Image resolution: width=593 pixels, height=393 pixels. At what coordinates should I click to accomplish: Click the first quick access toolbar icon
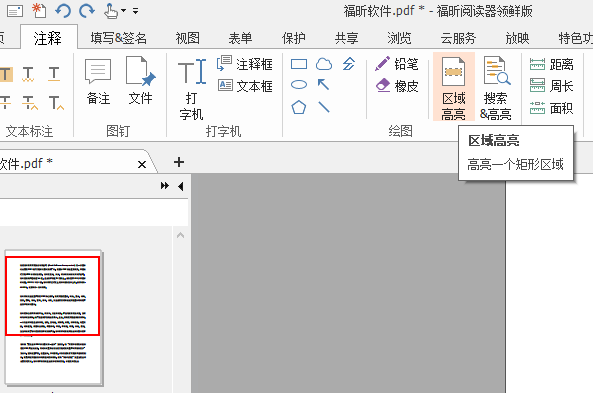pyautogui.click(x=16, y=11)
